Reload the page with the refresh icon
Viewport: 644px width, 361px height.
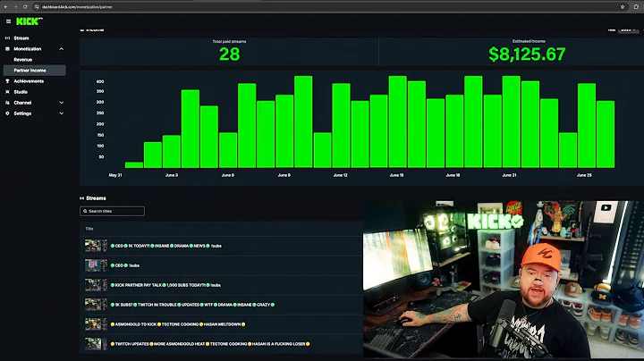[x=25, y=7]
